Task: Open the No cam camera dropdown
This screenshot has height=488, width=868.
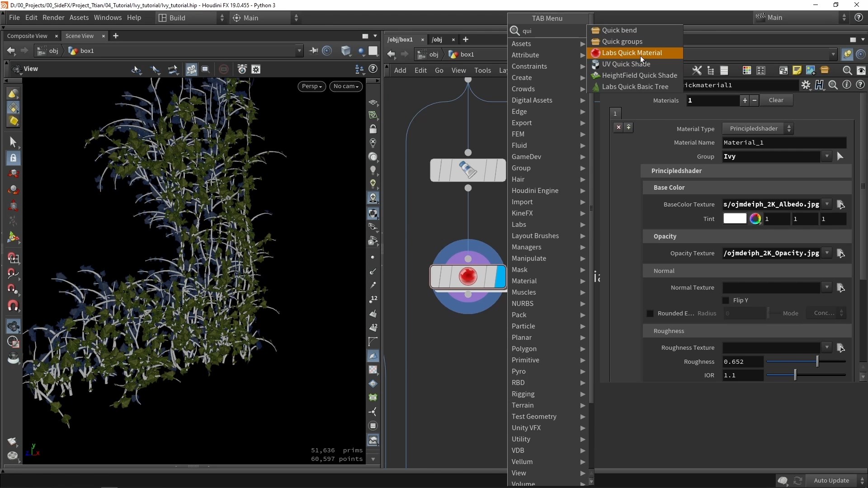Action: point(346,86)
